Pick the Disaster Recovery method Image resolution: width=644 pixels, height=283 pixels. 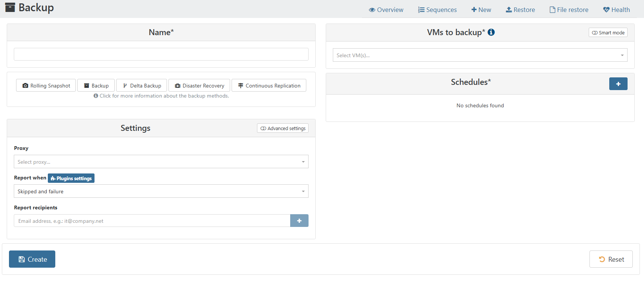coord(199,86)
